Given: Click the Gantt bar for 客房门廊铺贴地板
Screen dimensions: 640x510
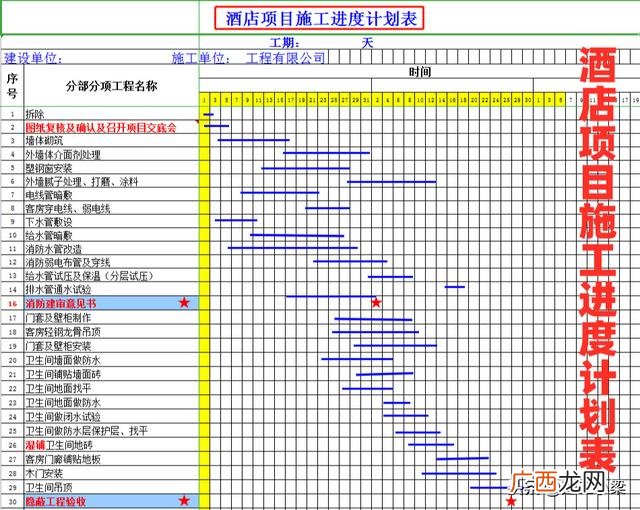Looking at the screenshot, I should point(462,459).
